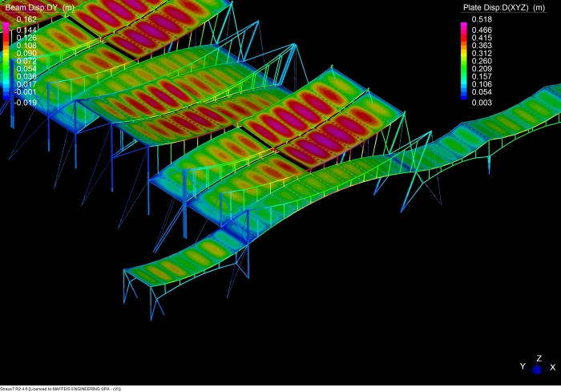Viewport: 561px width, 392px height.
Task: Pick the 0.162 maximum beam displacement value
Action: [26, 19]
